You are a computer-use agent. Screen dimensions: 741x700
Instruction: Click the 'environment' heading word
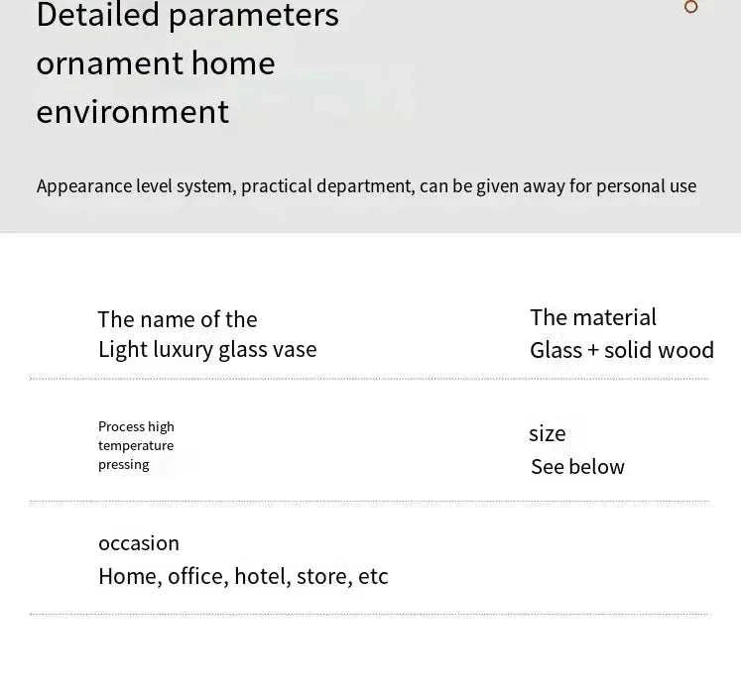click(x=133, y=111)
